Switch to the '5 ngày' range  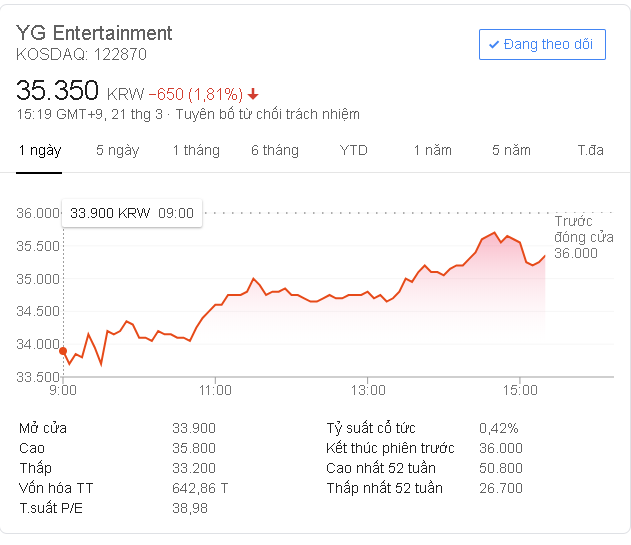pos(117,150)
